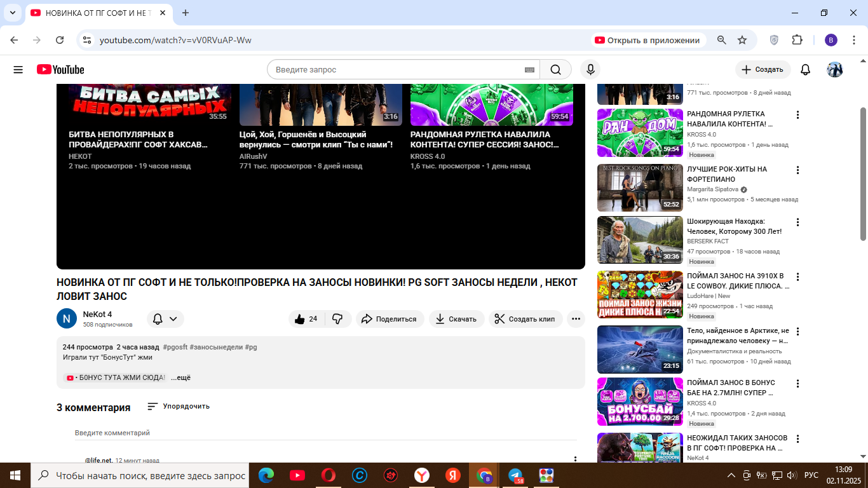Open НЕОЖИДАЛ ТАКИХ ЗАНОСОВ video title
This screenshot has height=488, width=868.
(737, 443)
